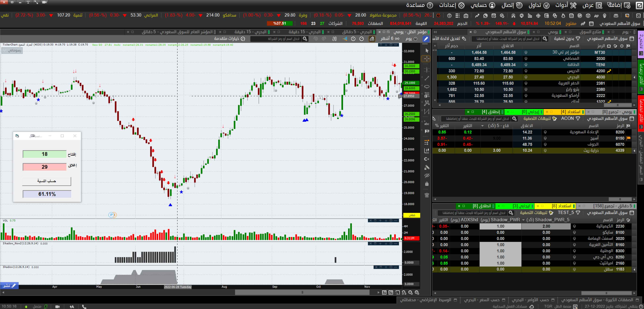Viewport: 644px width, 309px height.
Task: Select the flag marker tool
Action: coord(427,131)
